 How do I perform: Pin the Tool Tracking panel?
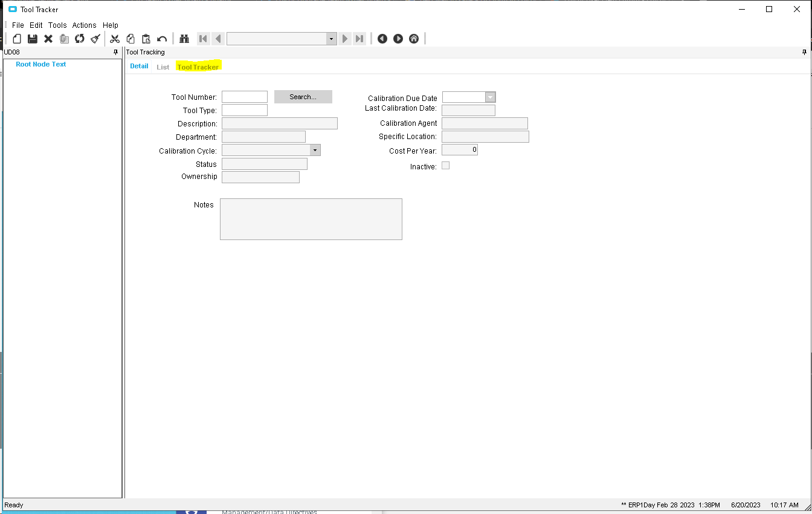(x=805, y=52)
